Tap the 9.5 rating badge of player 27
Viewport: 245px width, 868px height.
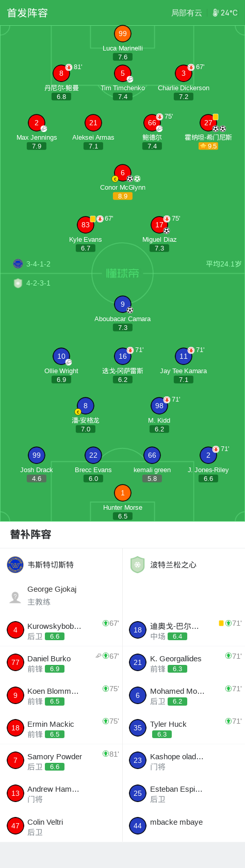(x=208, y=146)
